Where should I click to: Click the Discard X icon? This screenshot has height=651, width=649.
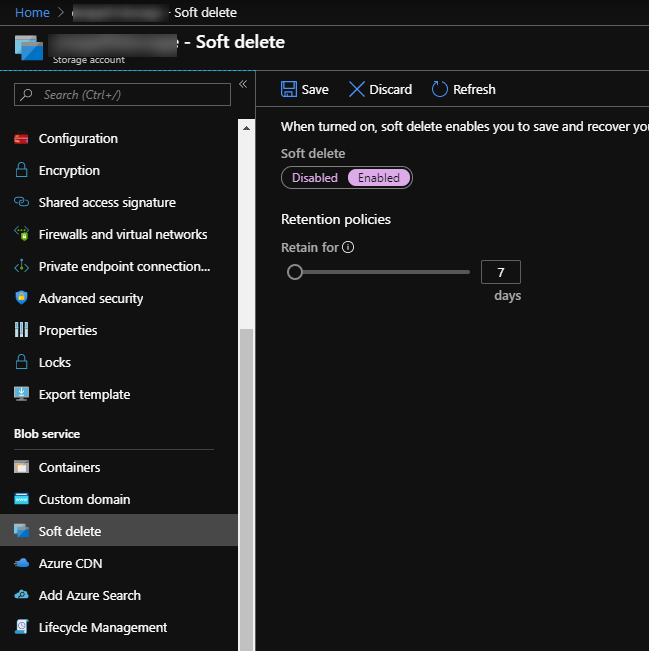tap(357, 89)
